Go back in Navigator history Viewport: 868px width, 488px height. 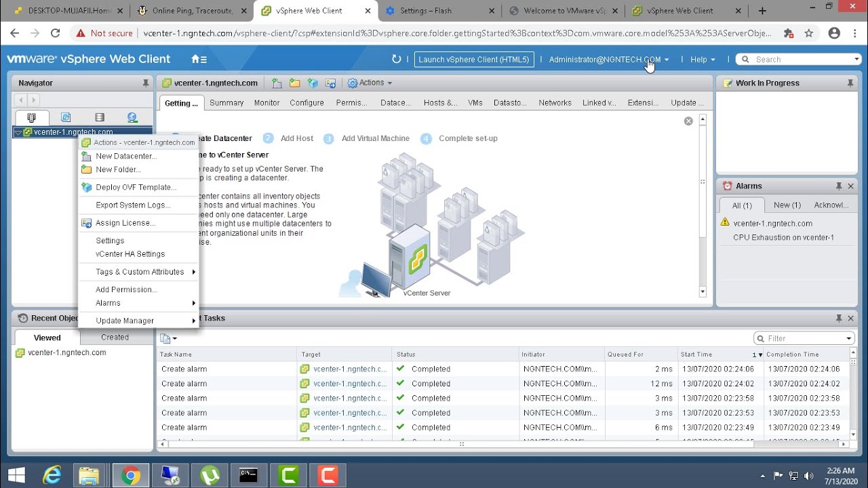coord(21,100)
